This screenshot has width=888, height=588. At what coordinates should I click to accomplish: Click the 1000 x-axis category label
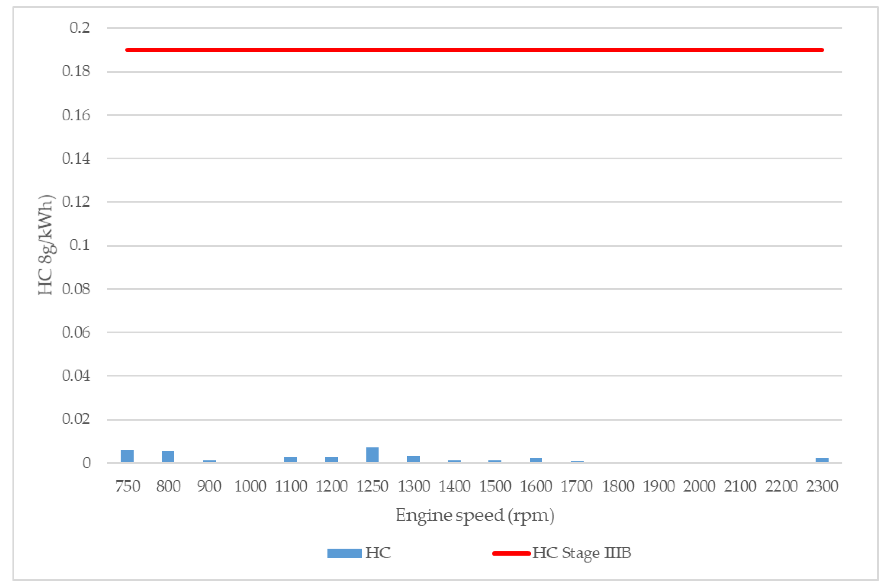point(250,487)
